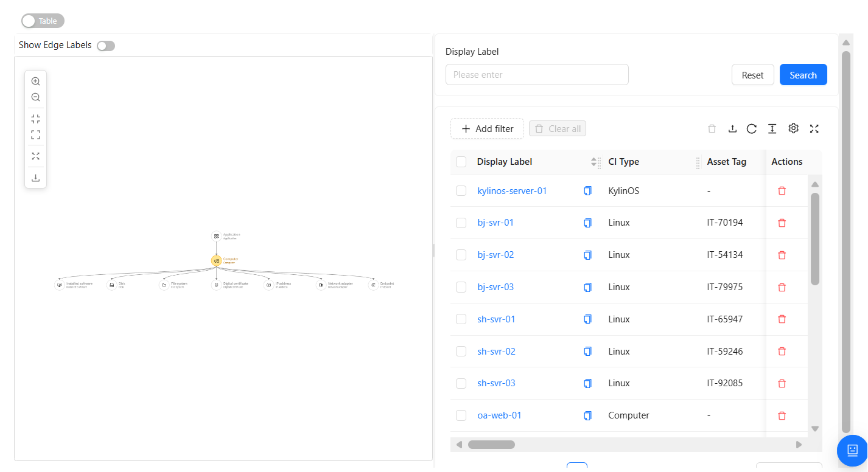868x472 pixels.
Task: Copy the sh-svr-01 label
Action: point(587,319)
